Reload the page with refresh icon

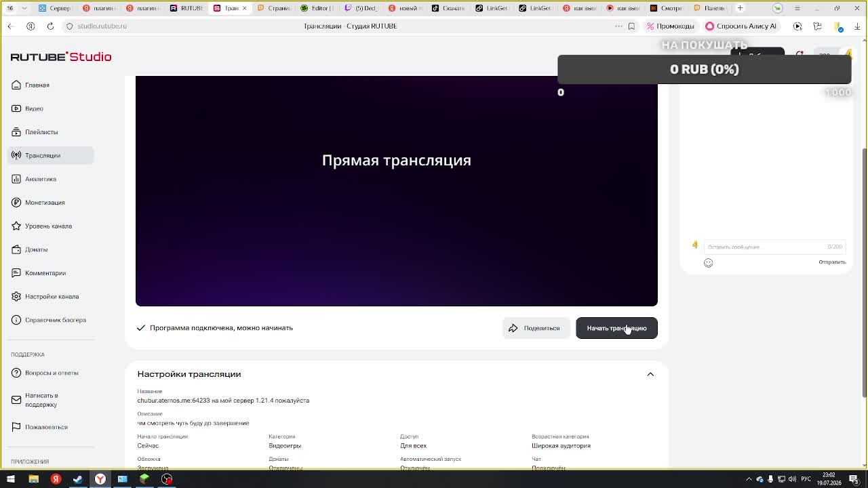50,26
